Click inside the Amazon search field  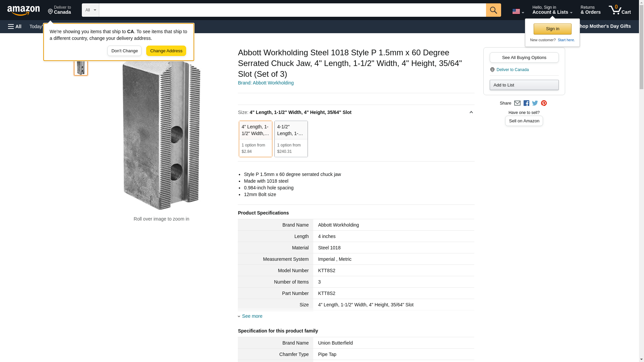click(292, 10)
